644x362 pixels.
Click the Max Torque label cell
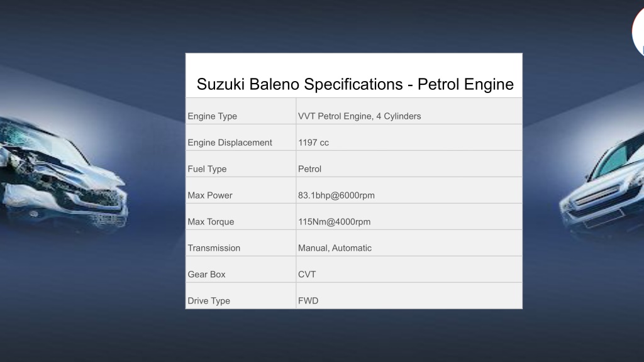[x=241, y=216]
